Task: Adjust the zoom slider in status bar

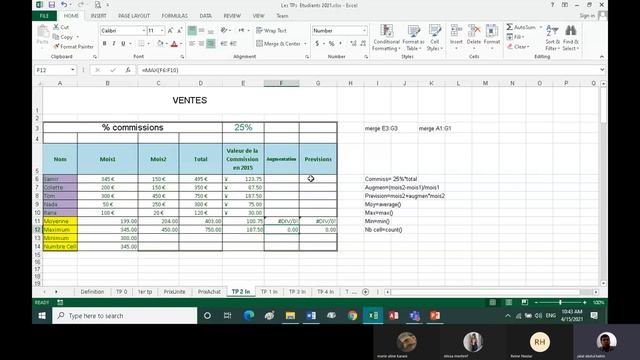Action: pos(560,302)
